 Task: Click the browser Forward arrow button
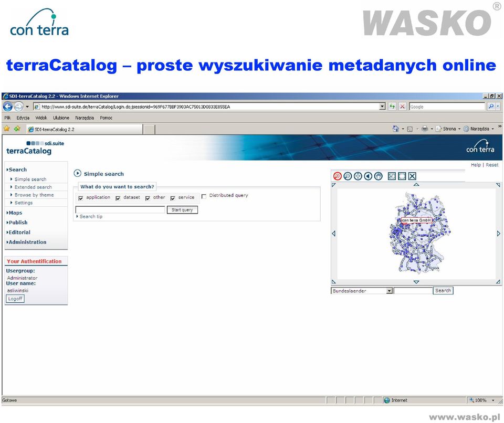[19, 107]
